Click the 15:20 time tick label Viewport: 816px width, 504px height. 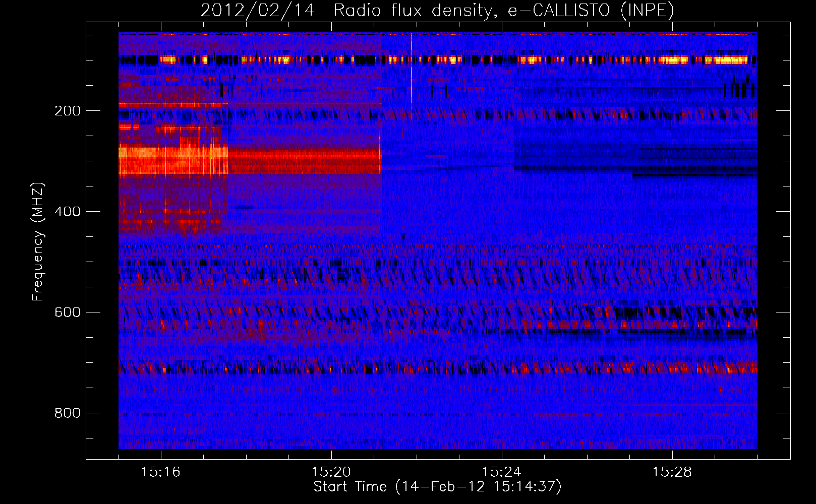point(331,472)
